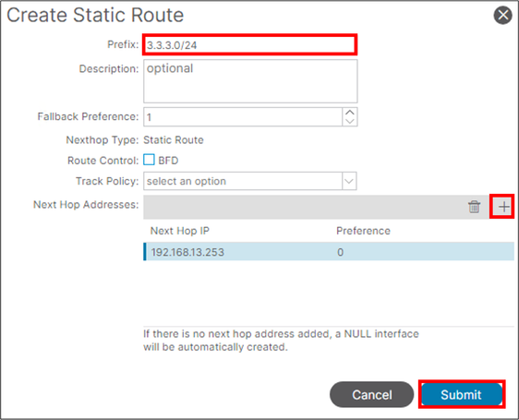Decrease Fallback Preference with down arrow

pos(349,122)
